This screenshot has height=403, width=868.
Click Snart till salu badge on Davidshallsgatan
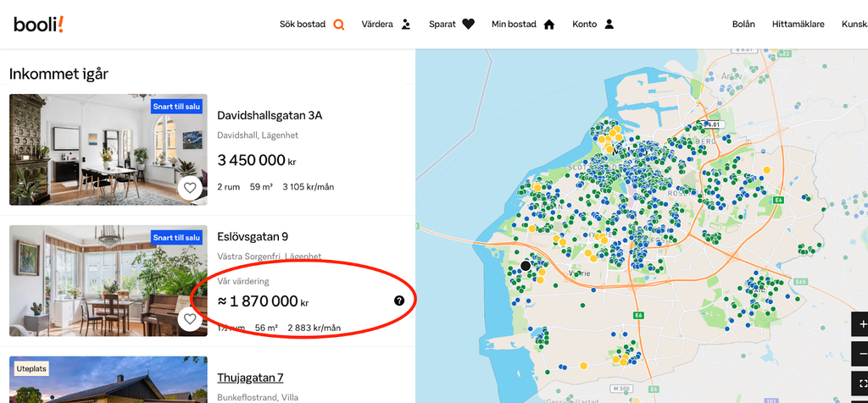pos(176,107)
